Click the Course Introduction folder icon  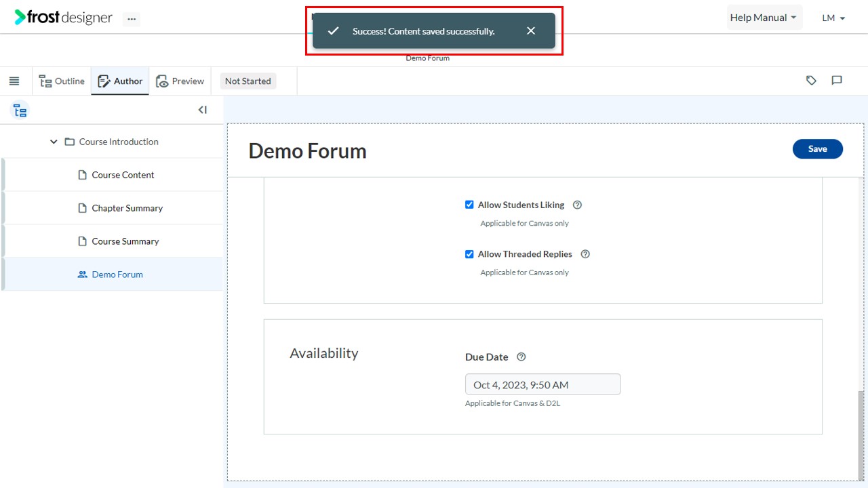pos(69,142)
